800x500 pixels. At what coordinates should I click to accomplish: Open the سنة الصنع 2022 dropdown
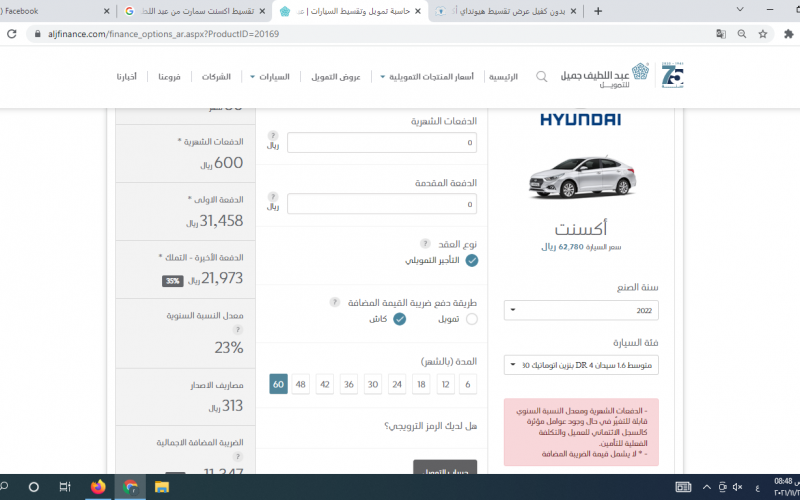tap(581, 310)
